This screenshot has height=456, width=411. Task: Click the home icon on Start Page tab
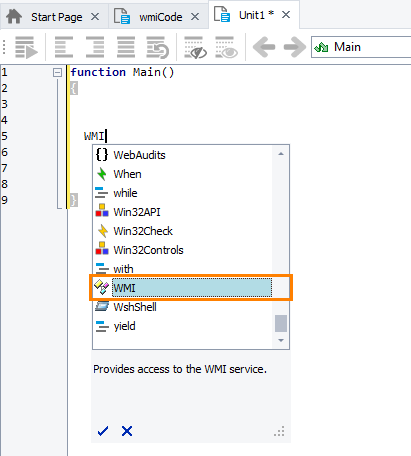tap(14, 16)
